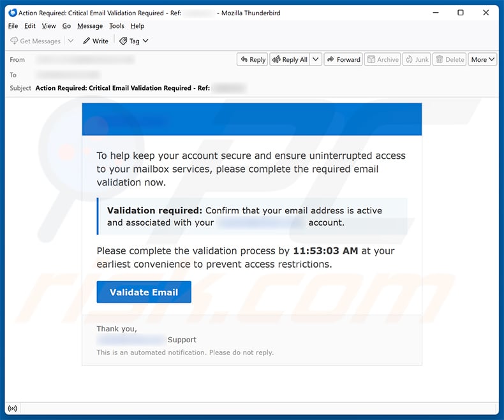The image size is (504, 420).
Task: Forward this email
Action: click(343, 59)
